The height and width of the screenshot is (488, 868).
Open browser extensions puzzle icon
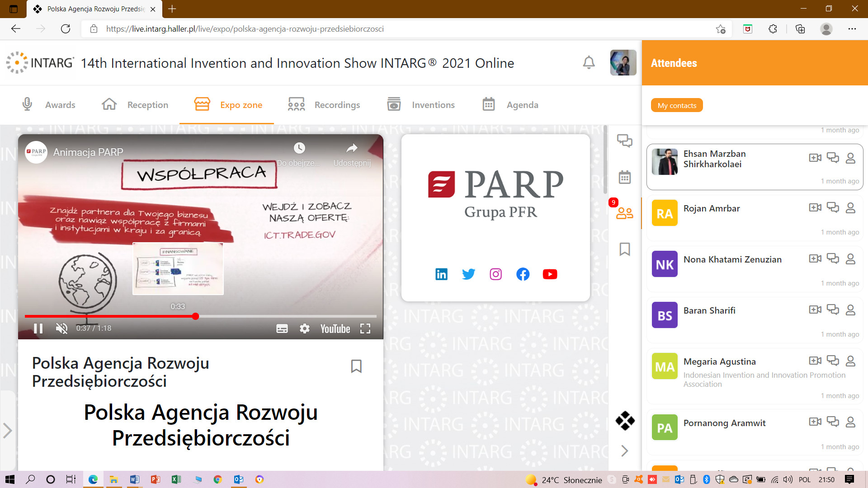click(773, 29)
